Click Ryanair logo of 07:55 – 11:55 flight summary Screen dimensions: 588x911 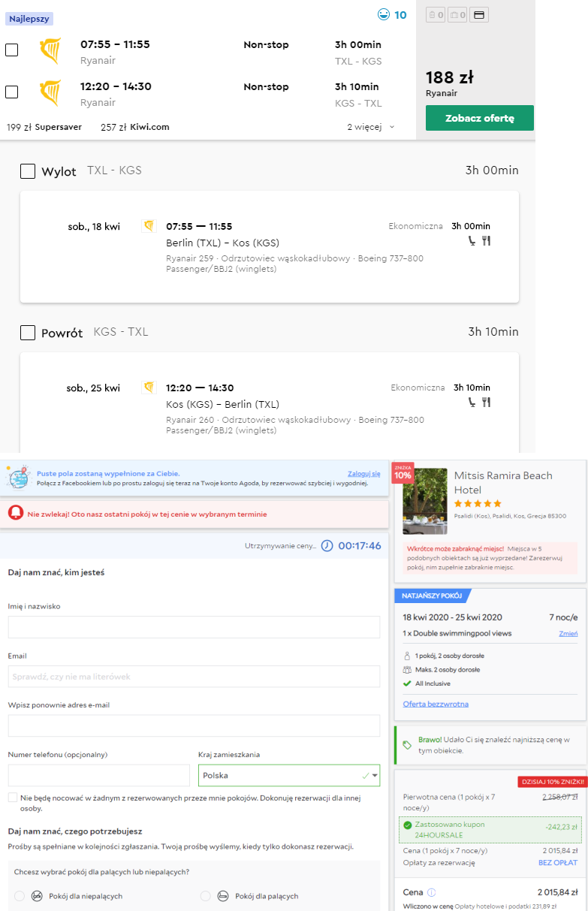click(50, 51)
